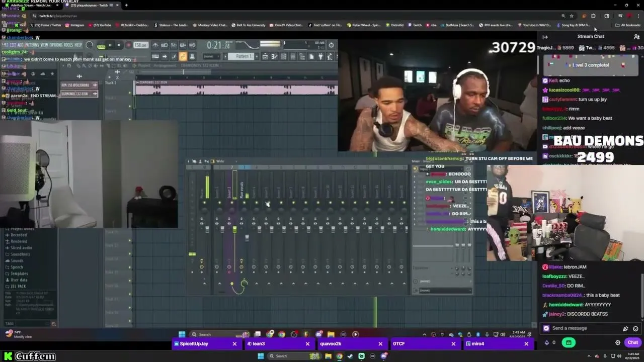This screenshot has height=362, width=644.
Task: Open the OPTIONS menu in FL Studio
Action: coord(56,45)
